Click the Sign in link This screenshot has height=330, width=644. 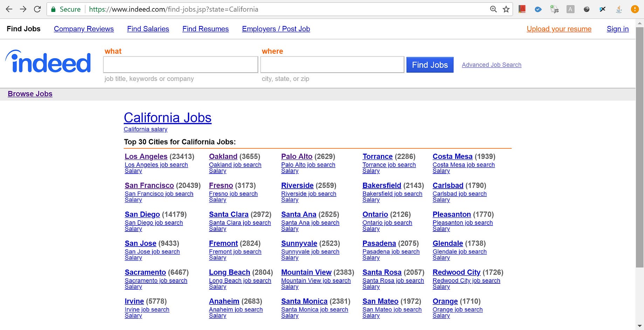(618, 29)
